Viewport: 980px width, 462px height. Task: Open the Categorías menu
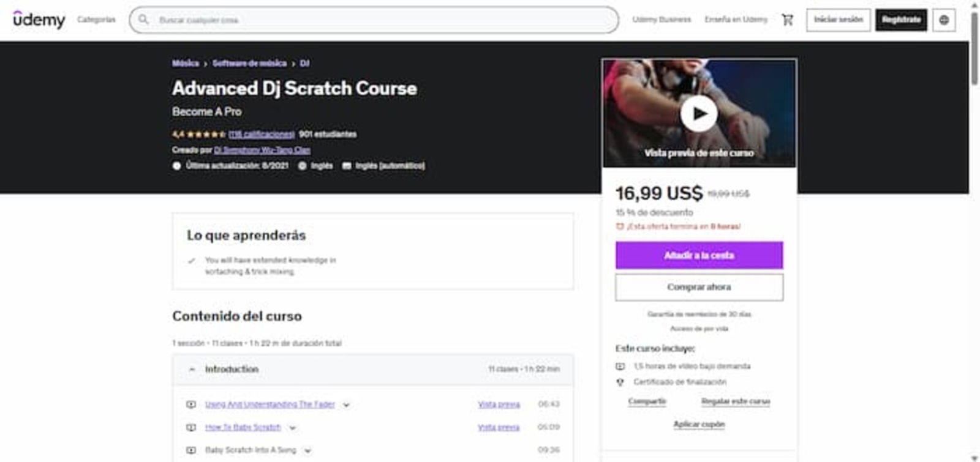pos(96,20)
